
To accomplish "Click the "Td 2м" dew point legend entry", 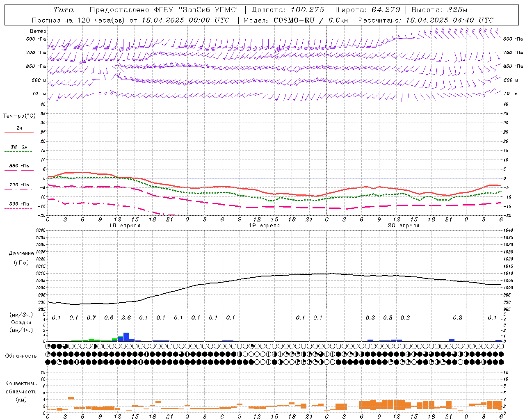I will click(x=19, y=147).
